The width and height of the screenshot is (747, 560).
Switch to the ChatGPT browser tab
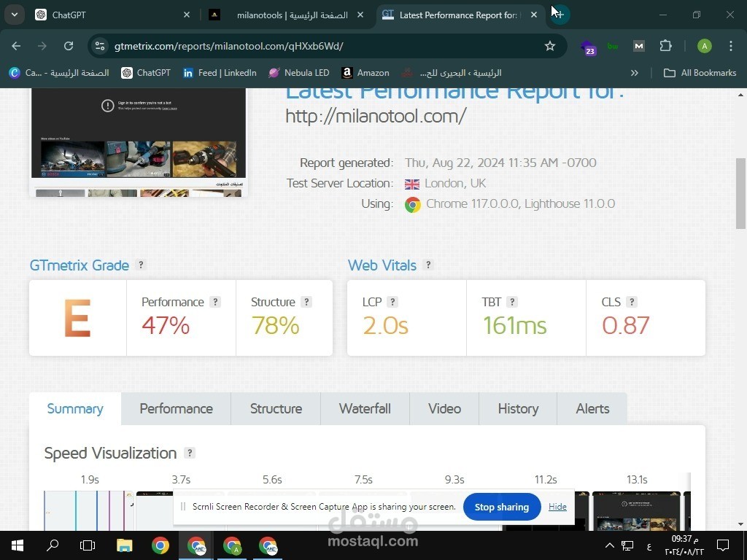pos(112,15)
